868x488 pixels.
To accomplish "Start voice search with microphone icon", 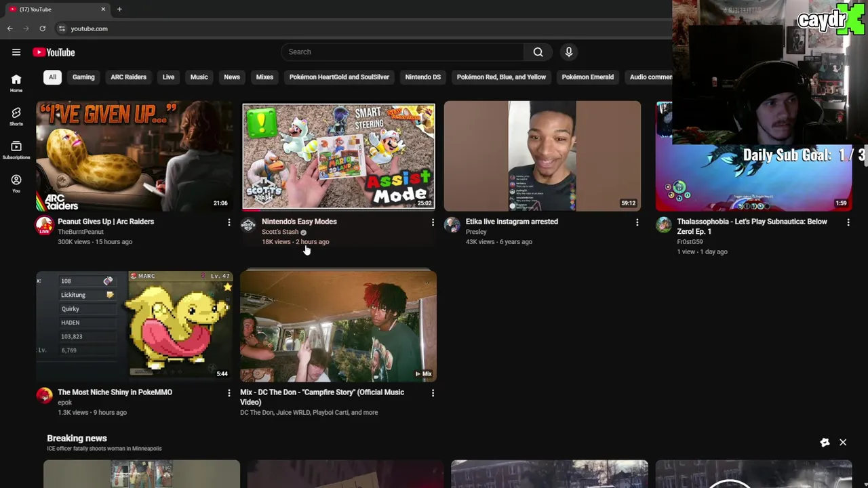I will point(569,52).
